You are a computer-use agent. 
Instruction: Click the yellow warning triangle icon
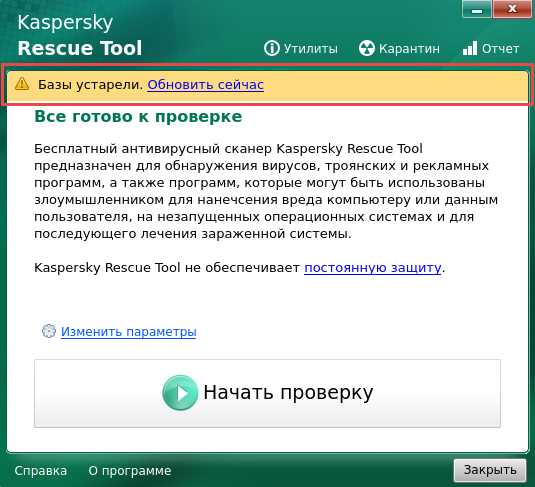[22, 84]
